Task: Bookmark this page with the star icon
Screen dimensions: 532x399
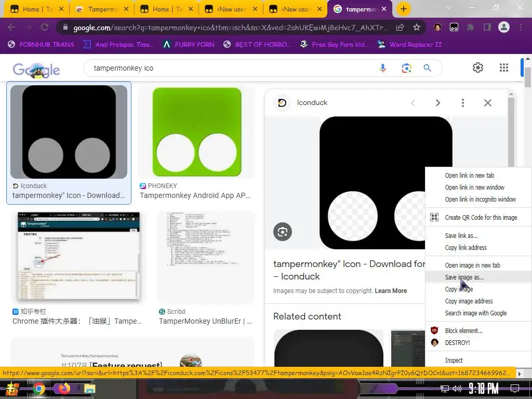Action: click(x=417, y=27)
